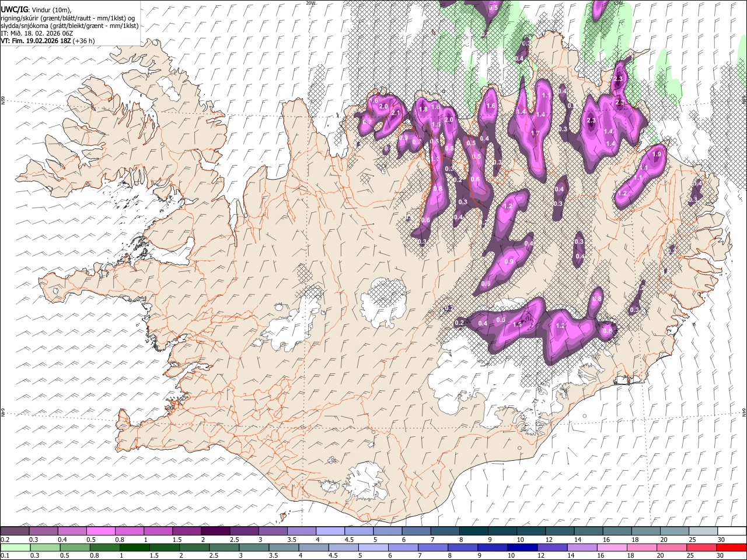This screenshot has height=560, width=747.
Task: Click the '30' label on the upper legend
Action: [721, 540]
